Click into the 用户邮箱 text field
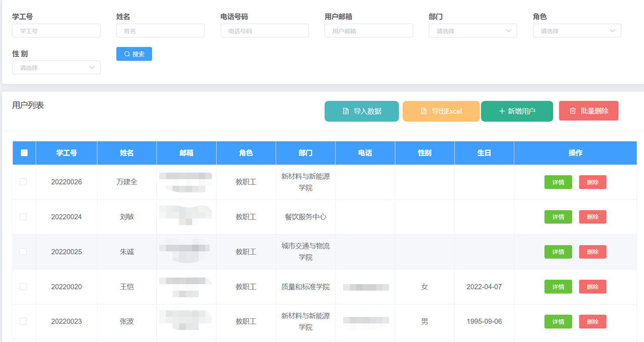Viewport: 644px width, 342px height. tap(368, 31)
